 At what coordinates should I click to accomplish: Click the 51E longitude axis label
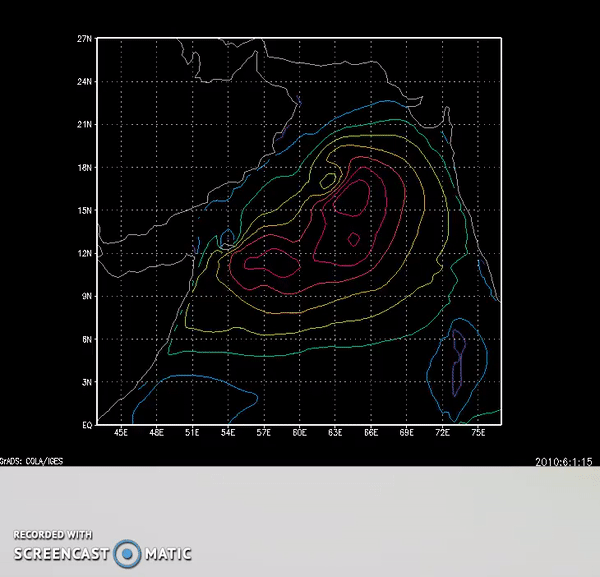(x=192, y=434)
